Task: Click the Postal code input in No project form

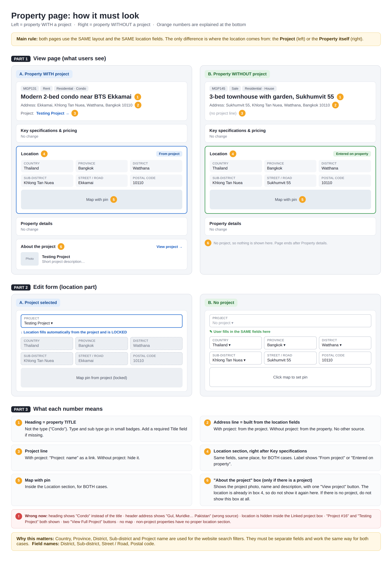Action: point(345,358)
